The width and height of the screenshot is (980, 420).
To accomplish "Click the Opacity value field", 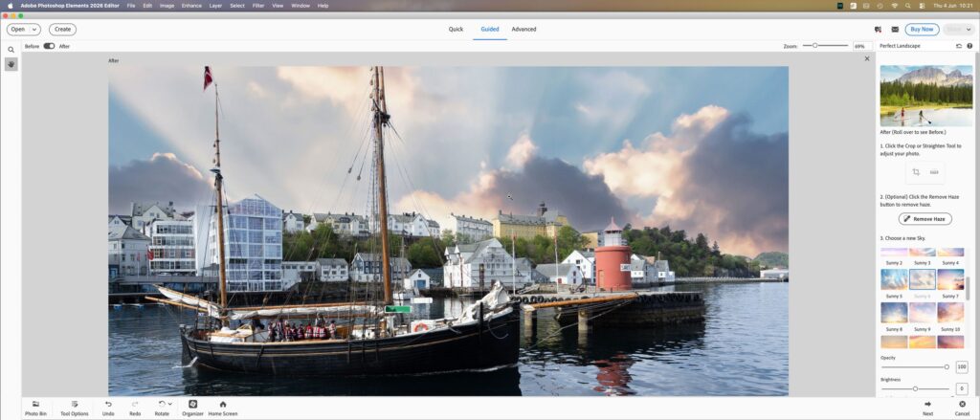I will coord(961,366).
